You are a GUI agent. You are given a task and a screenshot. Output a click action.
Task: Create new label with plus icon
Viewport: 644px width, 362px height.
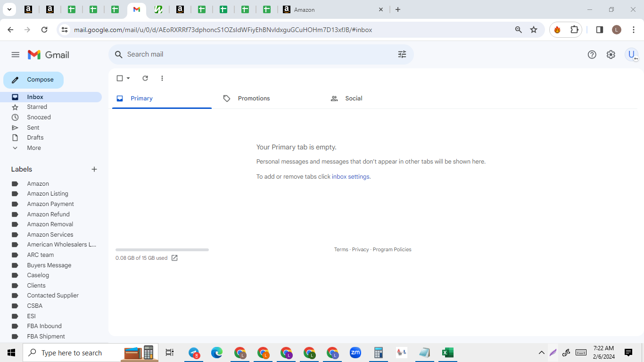pos(94,169)
